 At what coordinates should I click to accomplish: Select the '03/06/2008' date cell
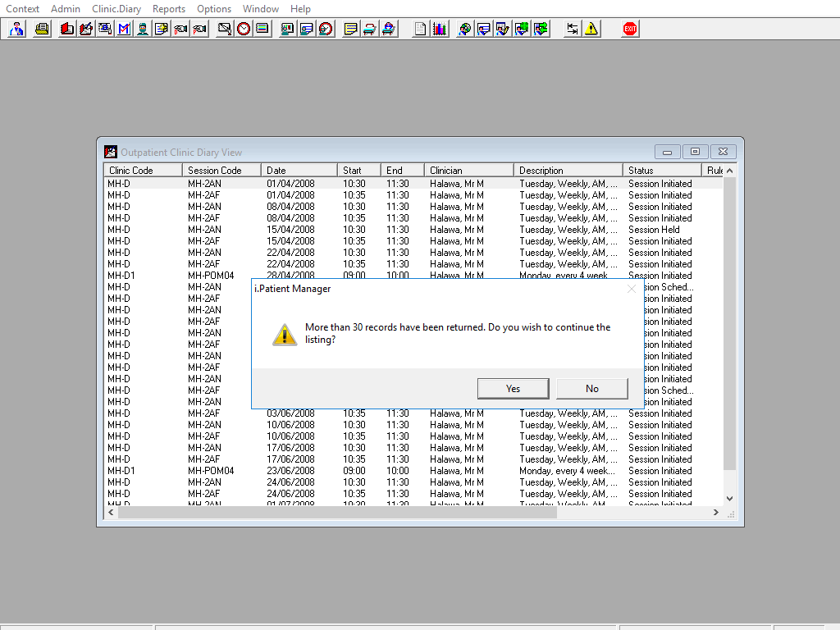coord(291,413)
